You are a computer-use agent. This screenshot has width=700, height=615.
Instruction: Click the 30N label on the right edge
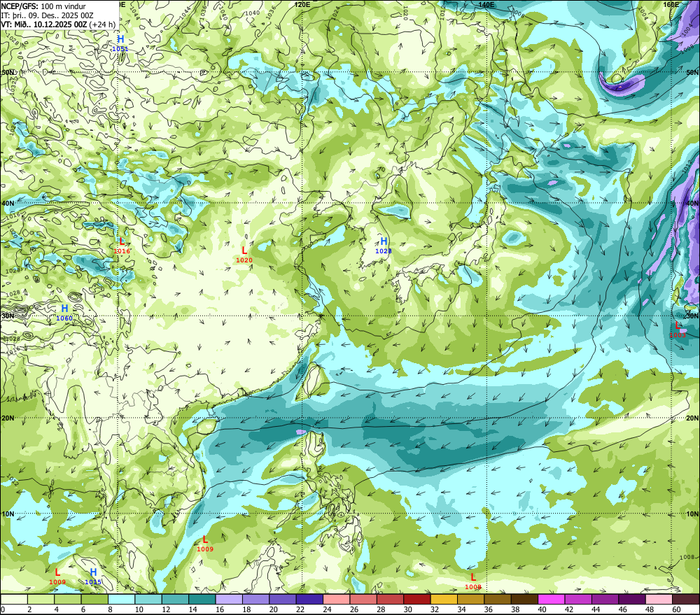coord(692,316)
